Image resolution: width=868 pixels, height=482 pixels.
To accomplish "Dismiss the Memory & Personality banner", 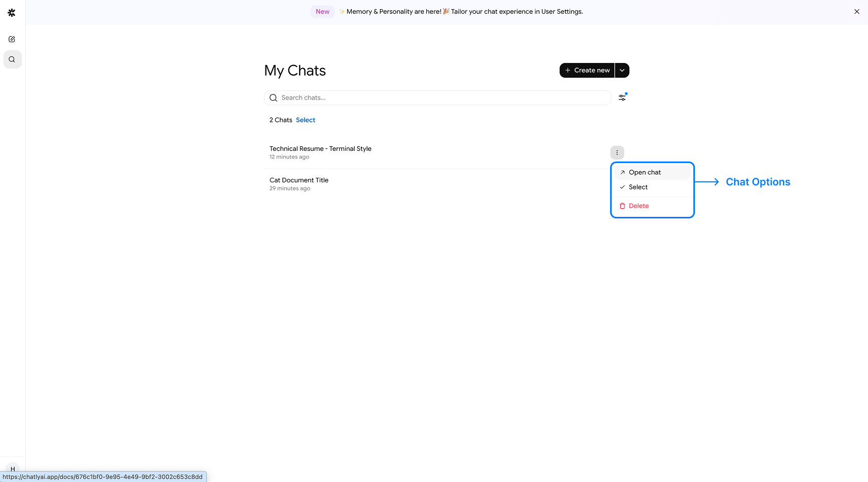I will pos(856,12).
